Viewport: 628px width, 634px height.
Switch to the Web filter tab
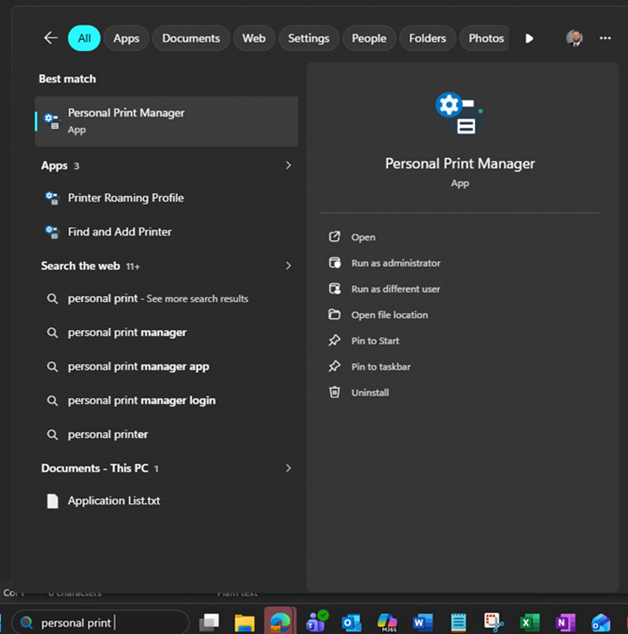(x=254, y=38)
